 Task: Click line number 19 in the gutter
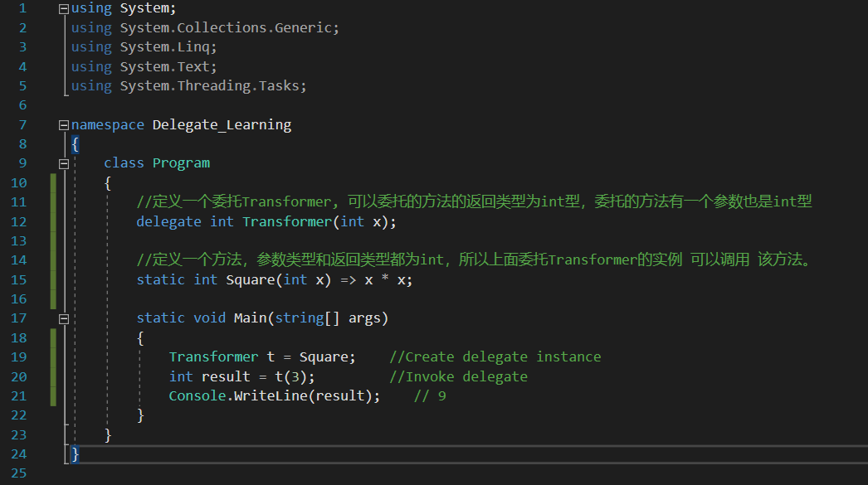(19, 357)
